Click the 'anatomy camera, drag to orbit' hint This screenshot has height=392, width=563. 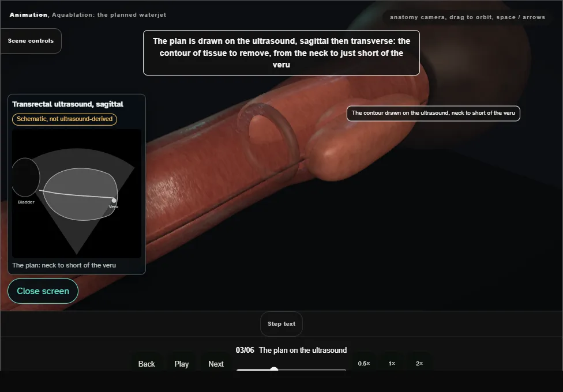pos(467,17)
